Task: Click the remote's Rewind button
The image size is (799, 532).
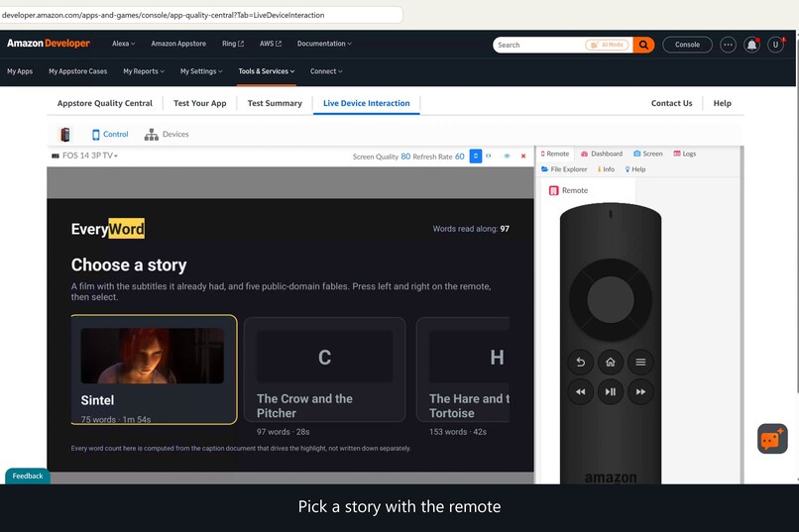Action: pyautogui.click(x=580, y=391)
